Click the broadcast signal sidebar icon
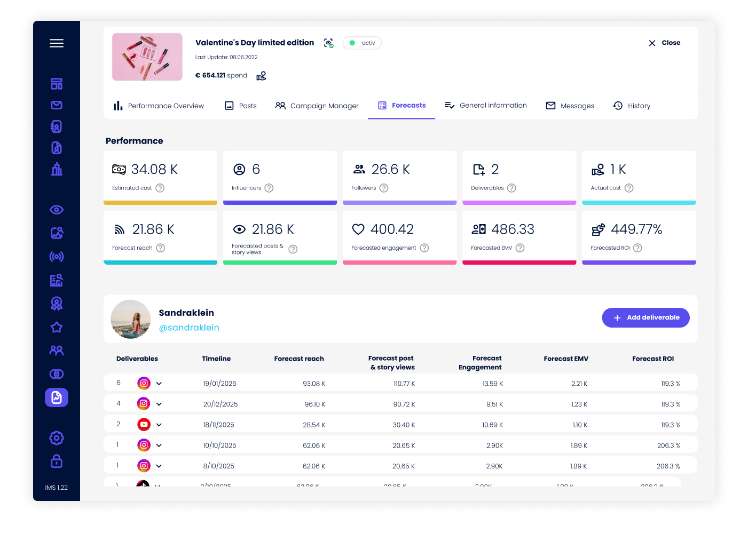 [57, 257]
